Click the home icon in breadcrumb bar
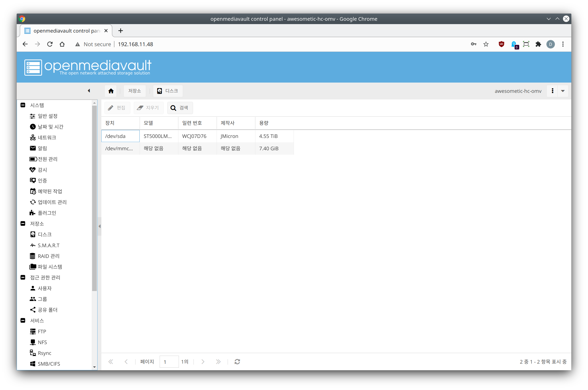This screenshot has width=588, height=390. 111,91
